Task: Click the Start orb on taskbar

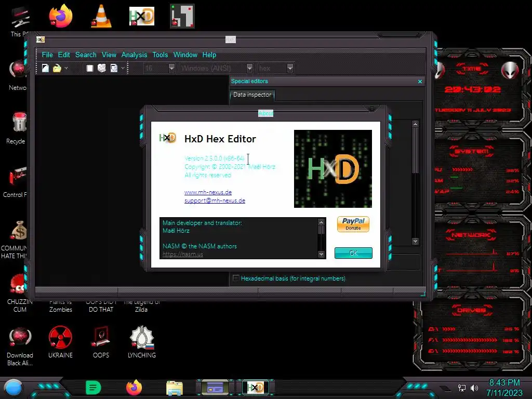Action: [x=13, y=388]
